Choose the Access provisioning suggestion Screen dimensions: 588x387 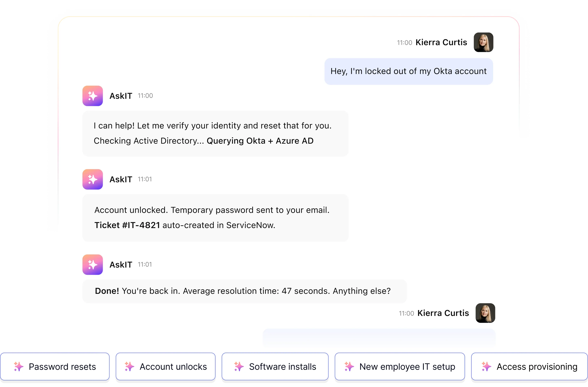pos(529,366)
